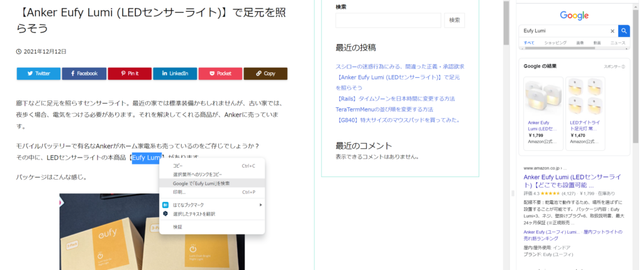Click the highlighted Eufy Lumi text in the article

(147, 158)
